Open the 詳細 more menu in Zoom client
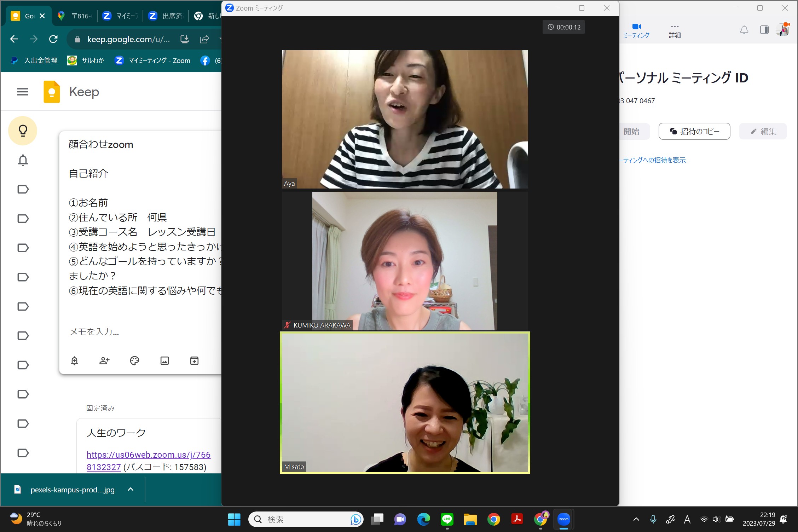The image size is (798, 532). 675,31
